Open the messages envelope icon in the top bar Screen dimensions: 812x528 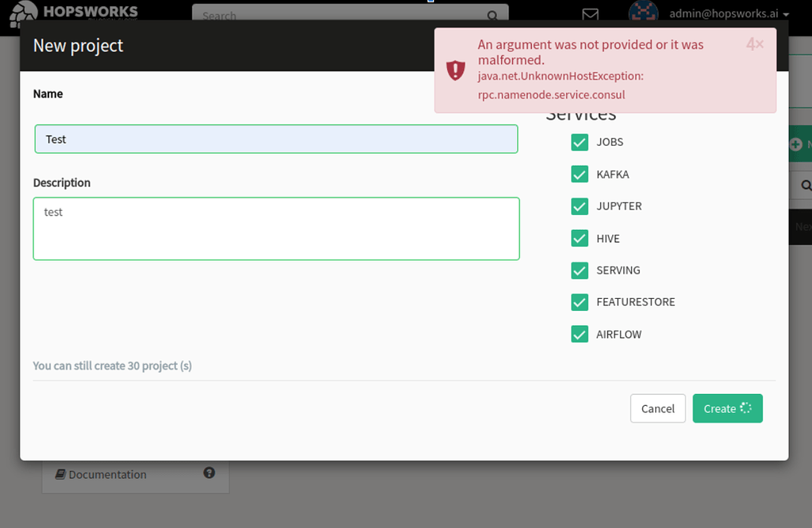(x=590, y=14)
